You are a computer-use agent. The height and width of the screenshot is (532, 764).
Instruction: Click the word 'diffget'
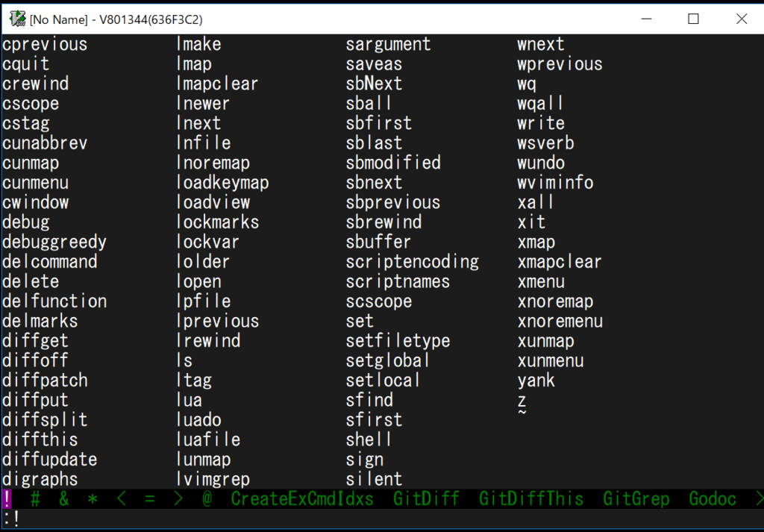36,341
